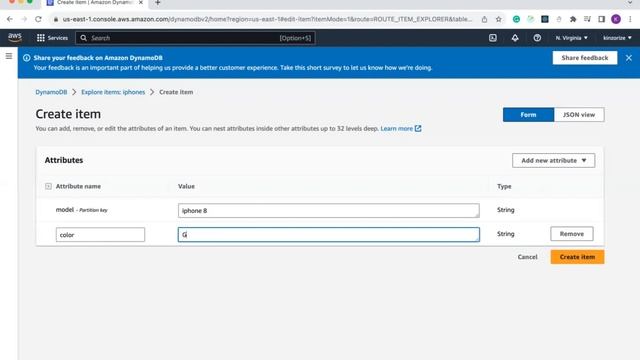Click the color value input field
This screenshot has width=640, height=360.
(x=329, y=235)
